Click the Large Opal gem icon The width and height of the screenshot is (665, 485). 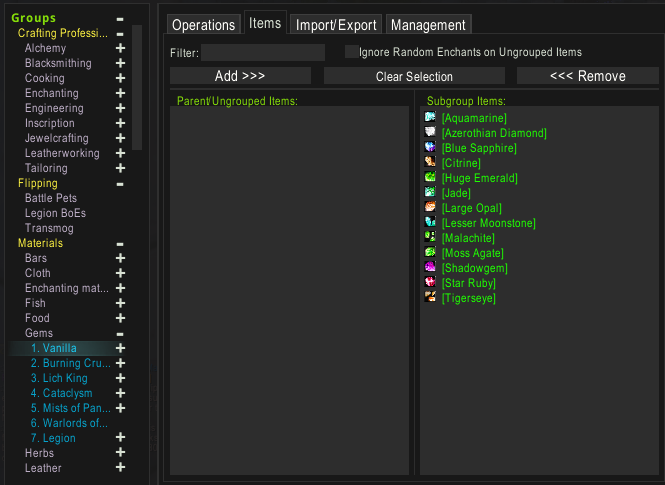point(430,208)
